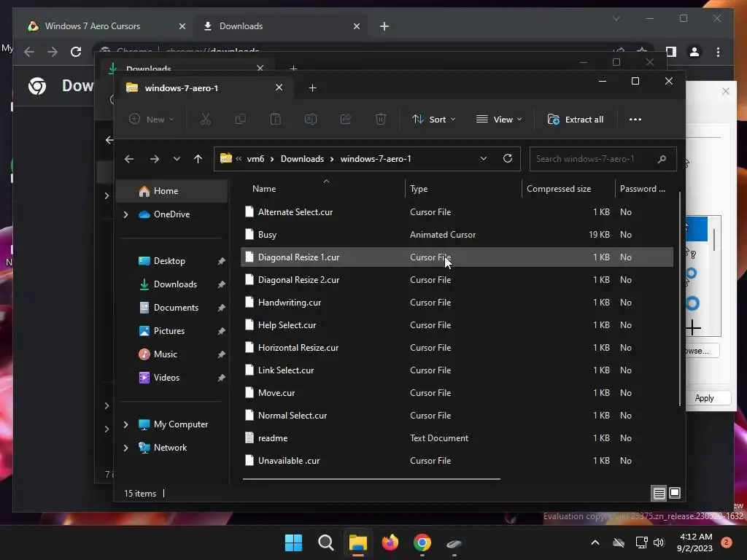
Task: Click the Rename icon in Explorer toolbar
Action: pyautogui.click(x=311, y=119)
